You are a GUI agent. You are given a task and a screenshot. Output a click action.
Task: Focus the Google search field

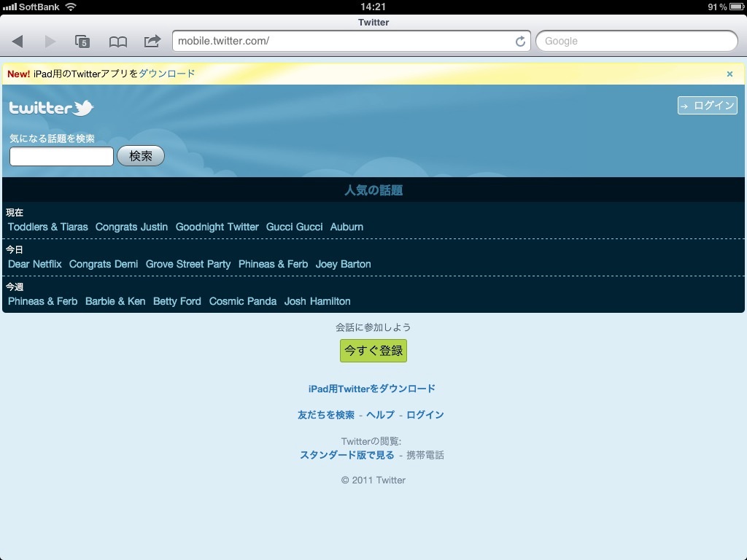click(x=636, y=41)
